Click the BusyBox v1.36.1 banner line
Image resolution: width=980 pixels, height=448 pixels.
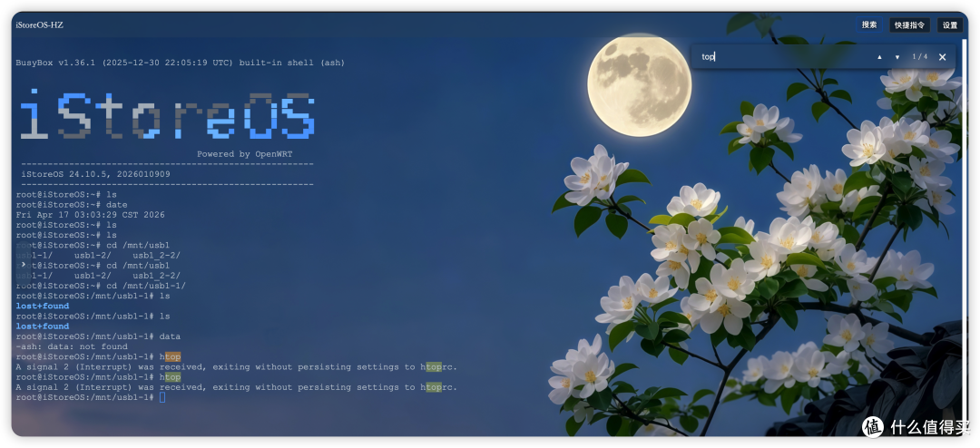pyautogui.click(x=180, y=63)
